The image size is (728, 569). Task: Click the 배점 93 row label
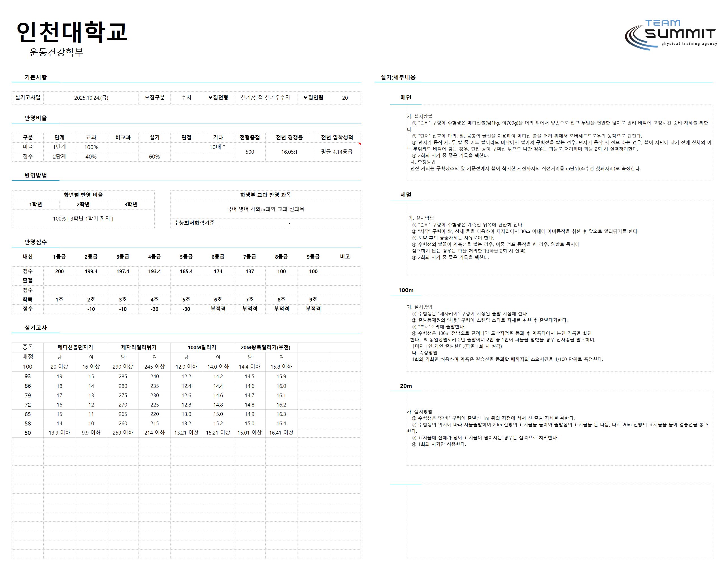(28, 376)
